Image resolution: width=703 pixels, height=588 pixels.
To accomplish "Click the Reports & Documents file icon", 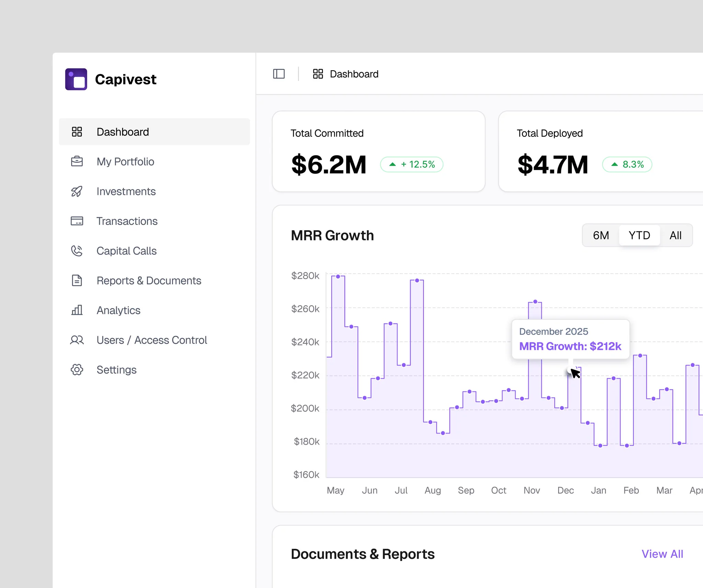I will click(x=77, y=280).
